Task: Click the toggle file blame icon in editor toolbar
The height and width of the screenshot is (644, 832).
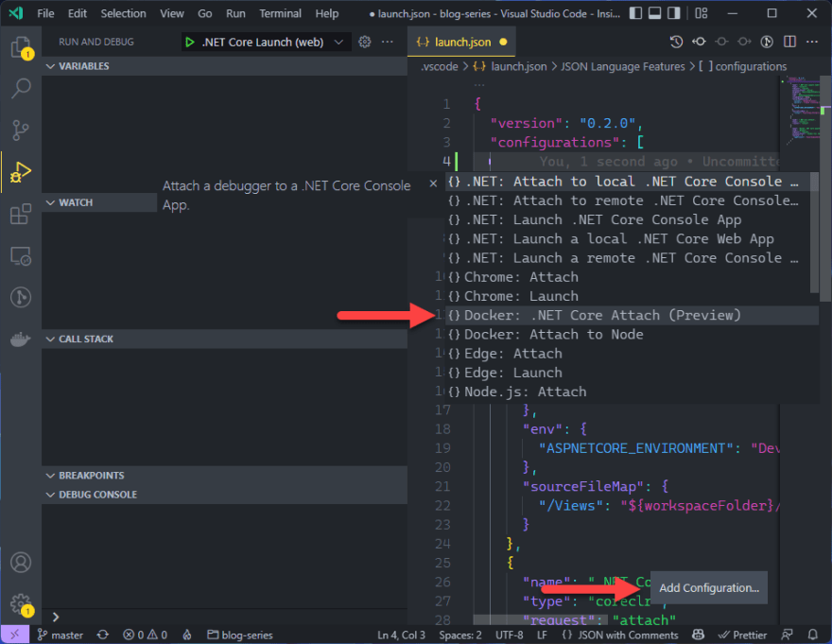Action: 767,42
